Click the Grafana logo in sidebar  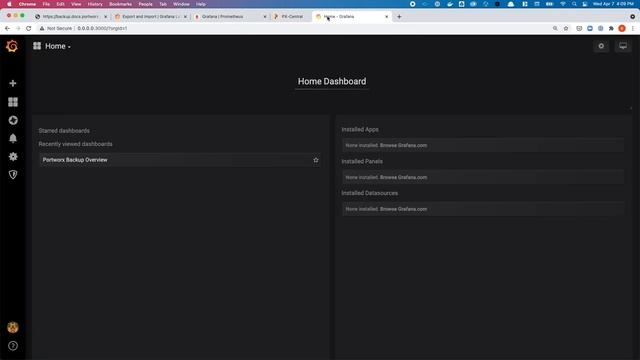point(12,46)
